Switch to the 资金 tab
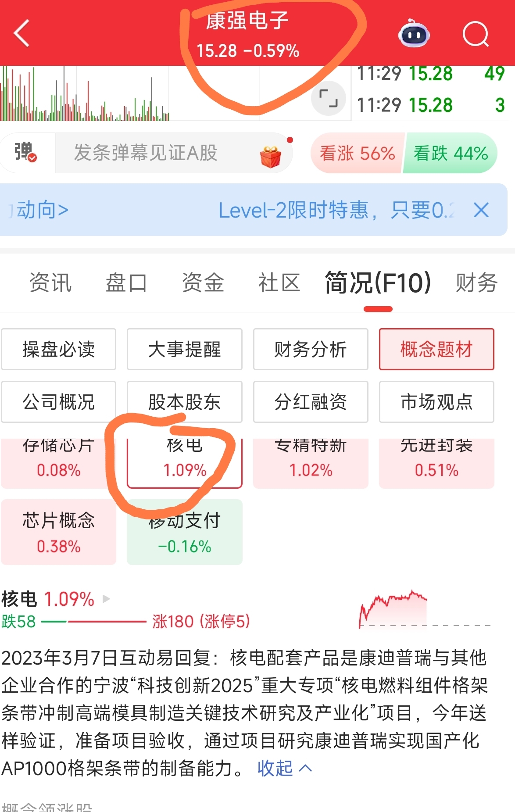The image size is (515, 812). pyautogui.click(x=203, y=283)
